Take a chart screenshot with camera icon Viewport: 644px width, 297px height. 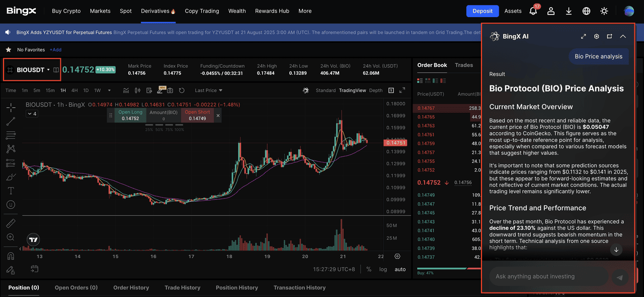click(170, 90)
